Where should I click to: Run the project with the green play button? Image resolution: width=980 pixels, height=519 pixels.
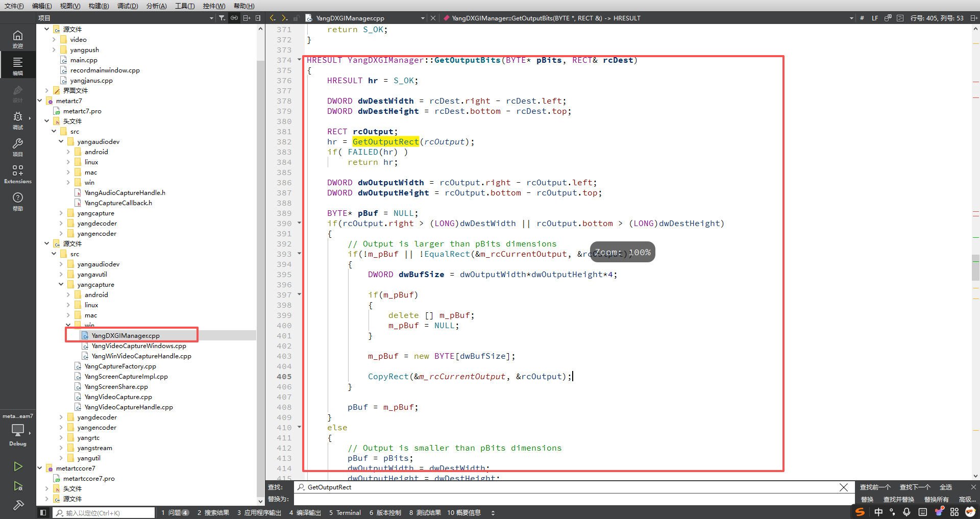click(18, 466)
